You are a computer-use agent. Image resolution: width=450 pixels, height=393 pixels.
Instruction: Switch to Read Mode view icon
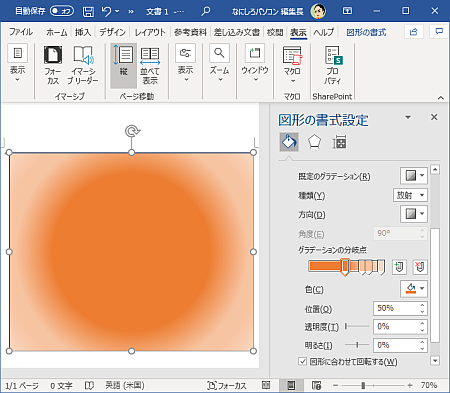click(x=266, y=385)
